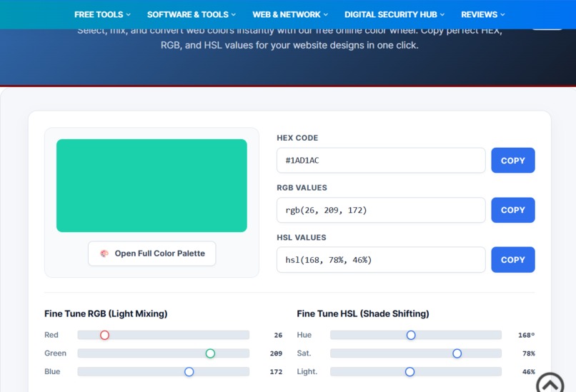
Task: Click the Red value 26
Action: tap(278, 335)
